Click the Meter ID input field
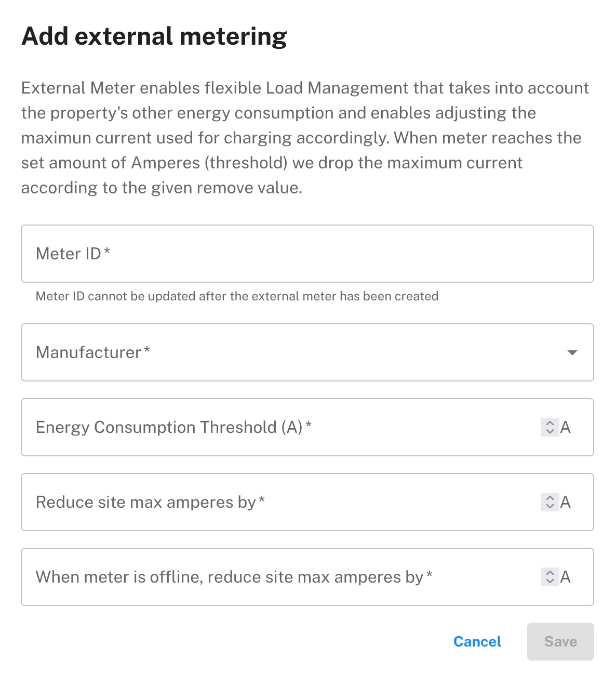616x685 pixels. [x=306, y=254]
